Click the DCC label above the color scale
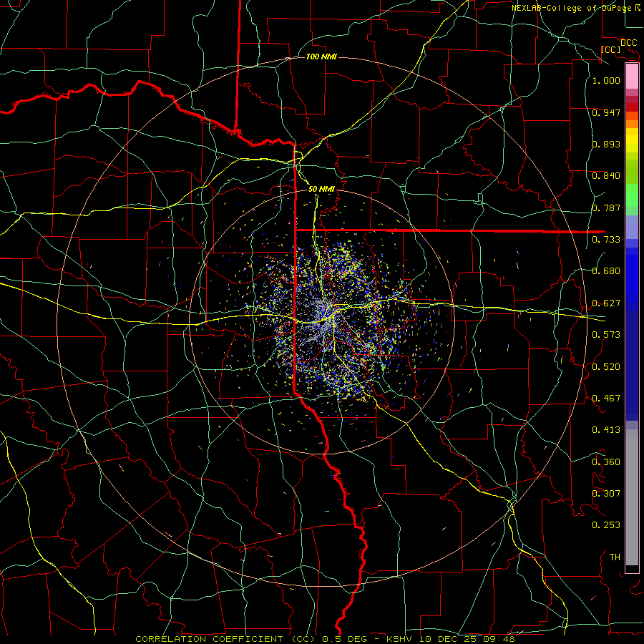Image resolution: width=644 pixels, height=644 pixels. [628, 43]
